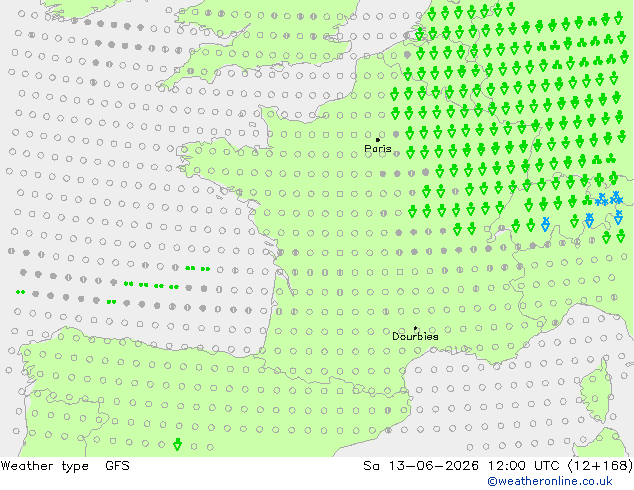This screenshot has width=634, height=490.
Task: Click the forecast date 'Sa 13-06-2026 12:00 UTC'
Action: point(463,466)
